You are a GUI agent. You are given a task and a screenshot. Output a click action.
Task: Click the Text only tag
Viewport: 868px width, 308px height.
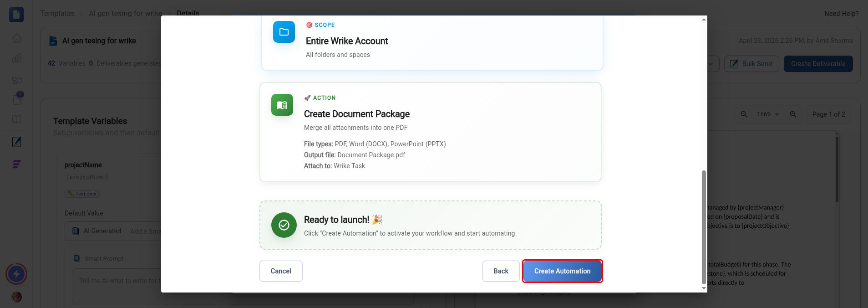pyautogui.click(x=82, y=194)
